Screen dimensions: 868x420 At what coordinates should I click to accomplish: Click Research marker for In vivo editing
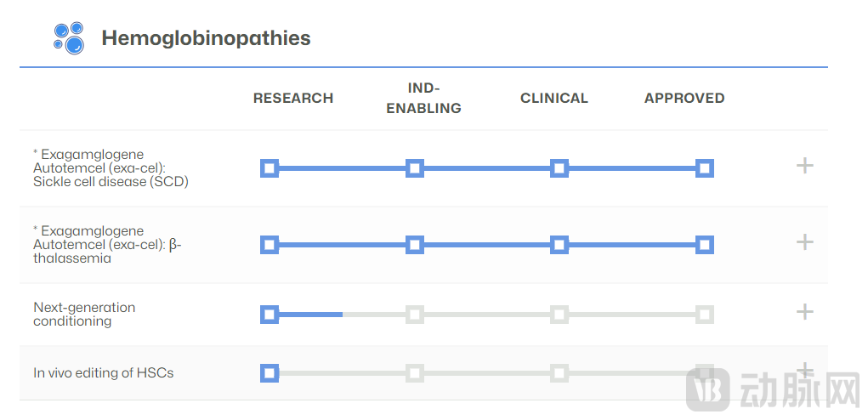point(269,372)
